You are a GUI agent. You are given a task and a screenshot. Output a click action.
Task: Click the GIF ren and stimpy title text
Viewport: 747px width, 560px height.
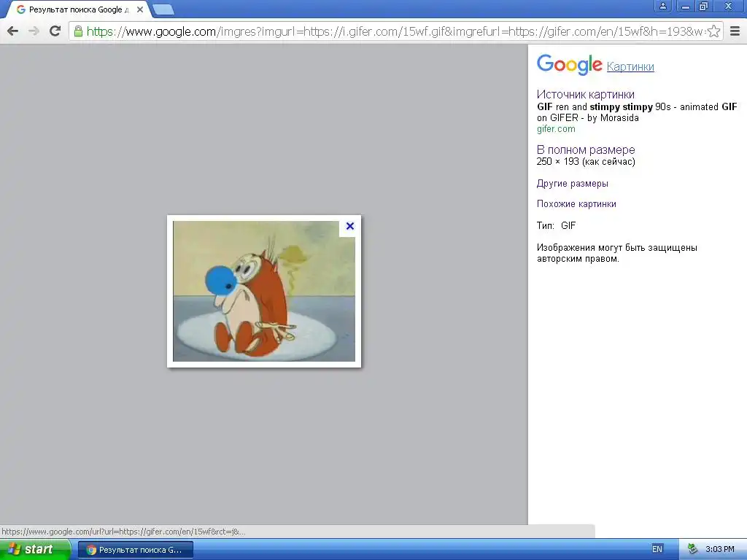tap(637, 112)
